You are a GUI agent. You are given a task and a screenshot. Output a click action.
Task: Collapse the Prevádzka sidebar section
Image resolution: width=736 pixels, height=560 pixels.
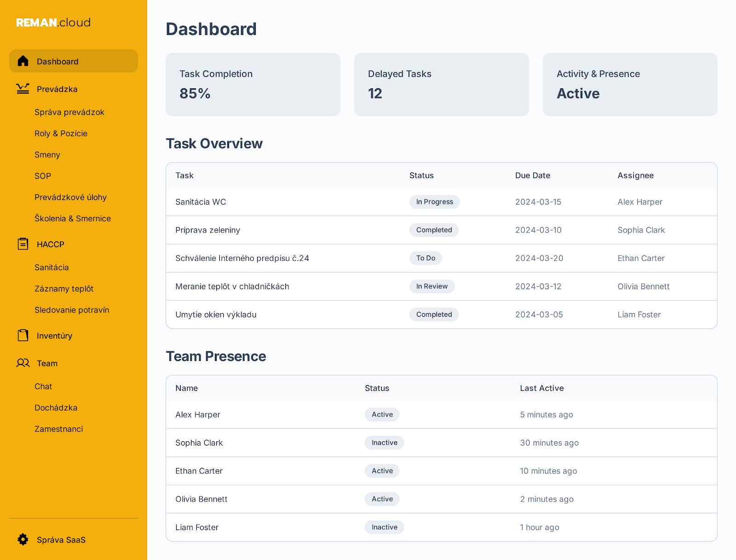(x=57, y=89)
